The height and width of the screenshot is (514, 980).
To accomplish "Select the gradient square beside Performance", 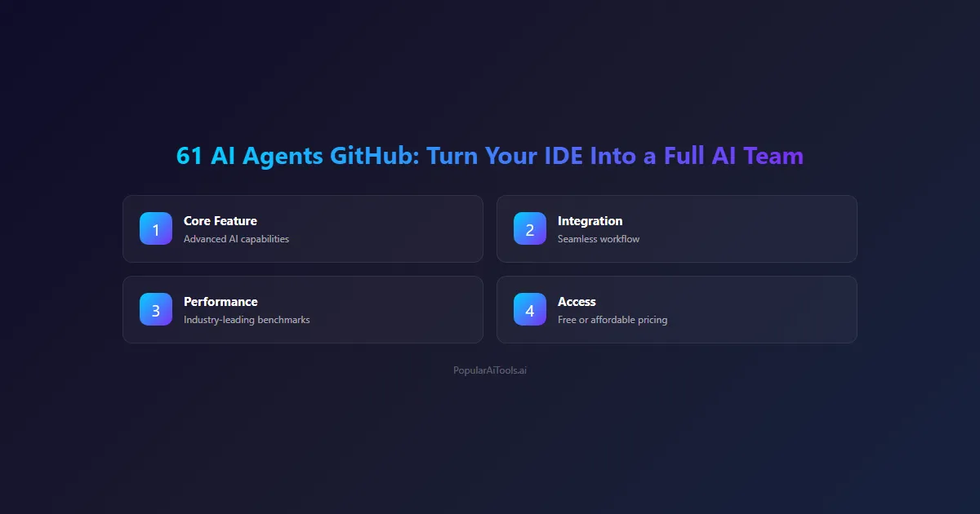I will 155,310.
